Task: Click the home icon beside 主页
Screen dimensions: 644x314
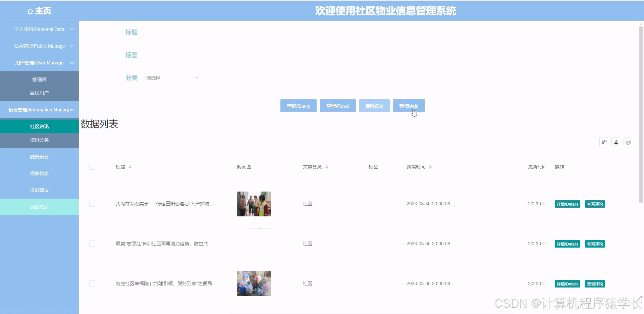Action: 30,11
